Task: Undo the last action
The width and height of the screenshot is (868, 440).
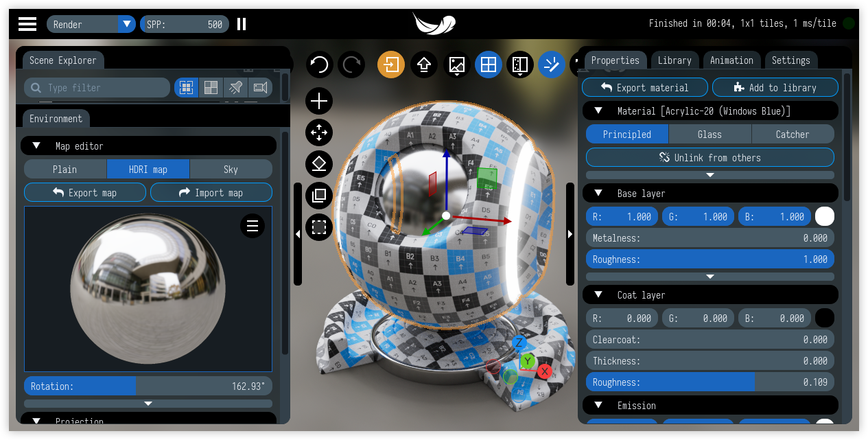Action: point(319,65)
